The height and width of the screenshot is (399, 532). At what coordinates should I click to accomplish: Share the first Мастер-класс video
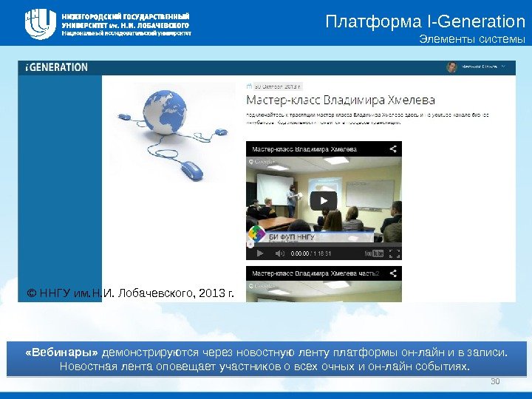point(393,149)
